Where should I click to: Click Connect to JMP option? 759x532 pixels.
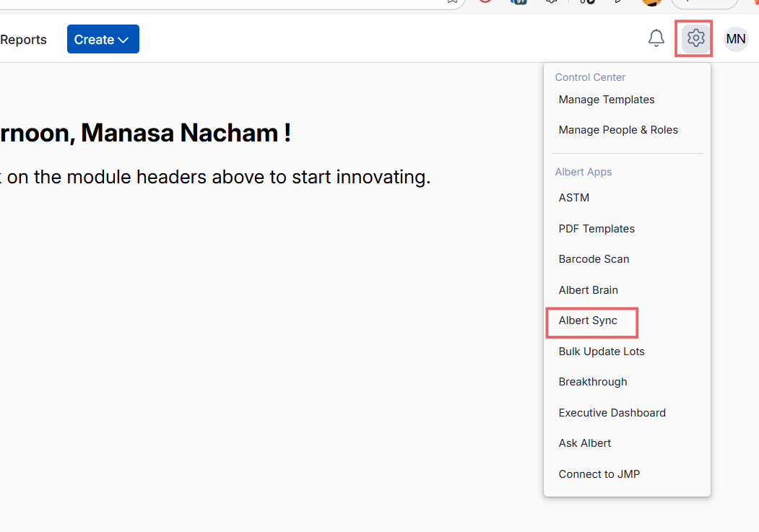(x=599, y=474)
